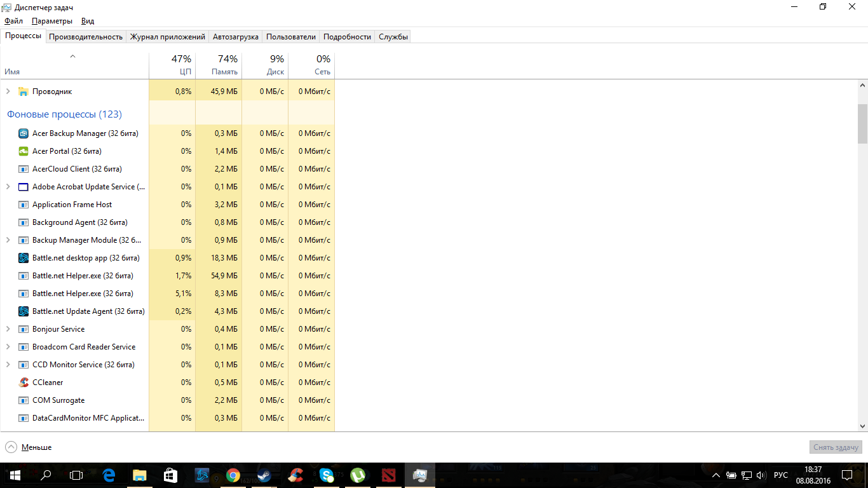Switch to the Службы tab
The image size is (868, 488).
pos(393,37)
